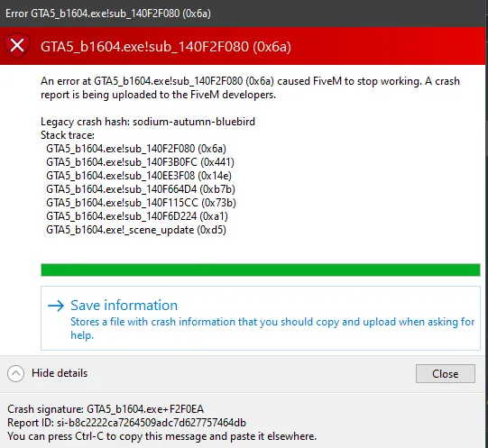Click the stack entry sub_140F3B0FC (0x441)
This screenshot has width=488, height=448.
(140, 162)
